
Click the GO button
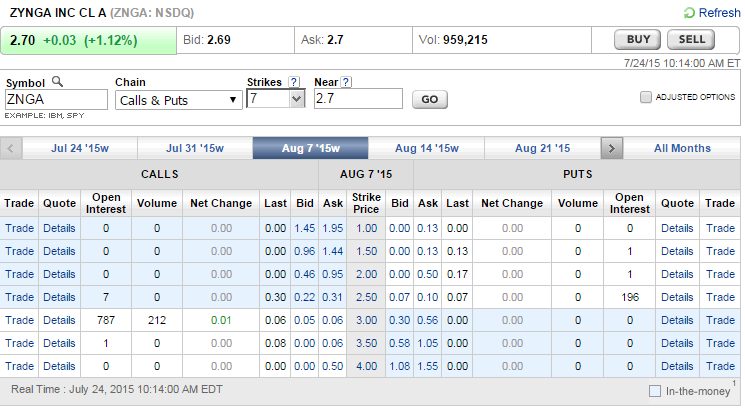[429, 99]
